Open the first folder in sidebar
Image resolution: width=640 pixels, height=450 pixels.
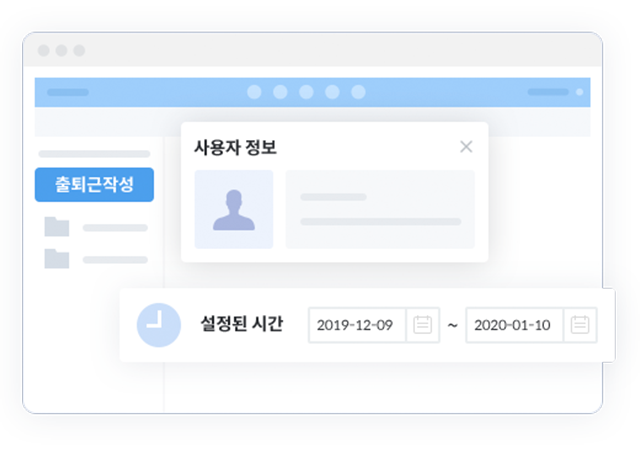tap(57, 227)
